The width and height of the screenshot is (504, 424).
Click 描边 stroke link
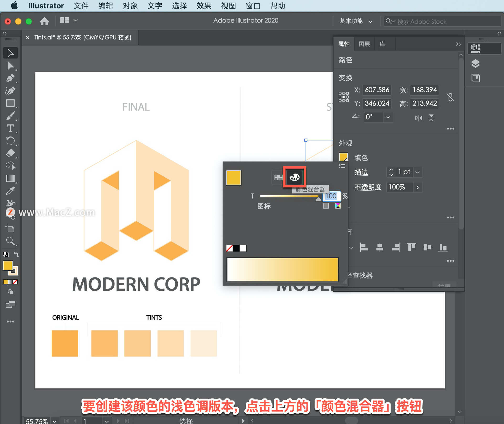(361, 172)
